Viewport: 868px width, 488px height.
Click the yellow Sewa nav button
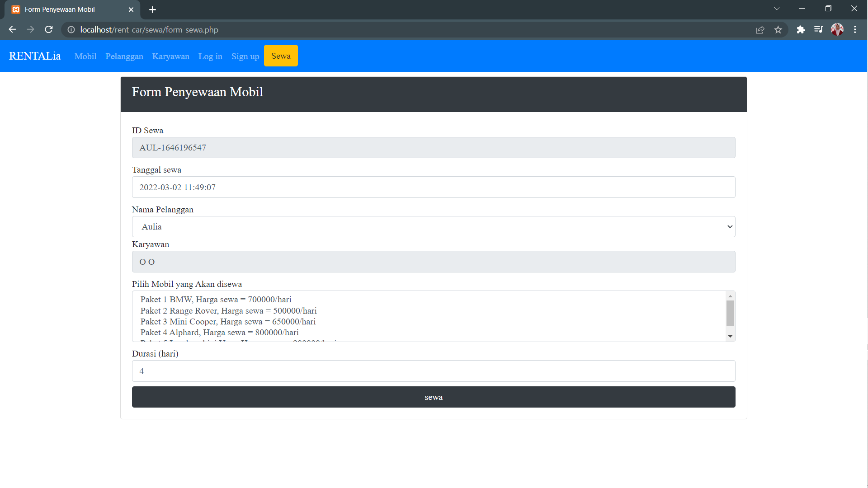tap(281, 56)
